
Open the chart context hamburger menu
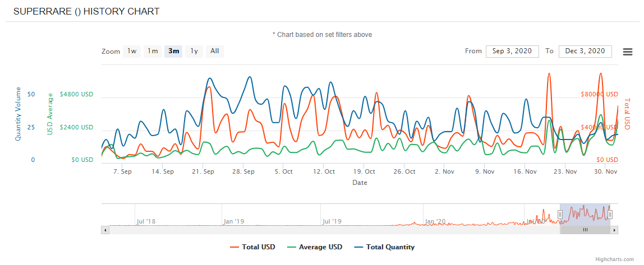point(627,52)
